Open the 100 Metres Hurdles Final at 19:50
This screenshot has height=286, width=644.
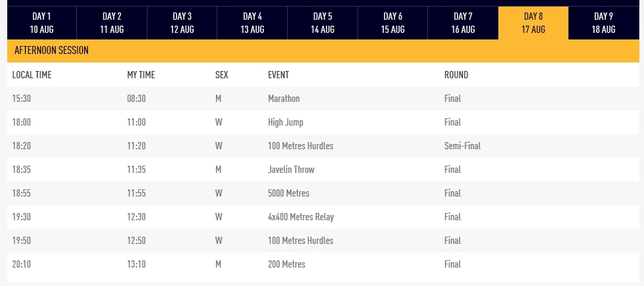323,241
